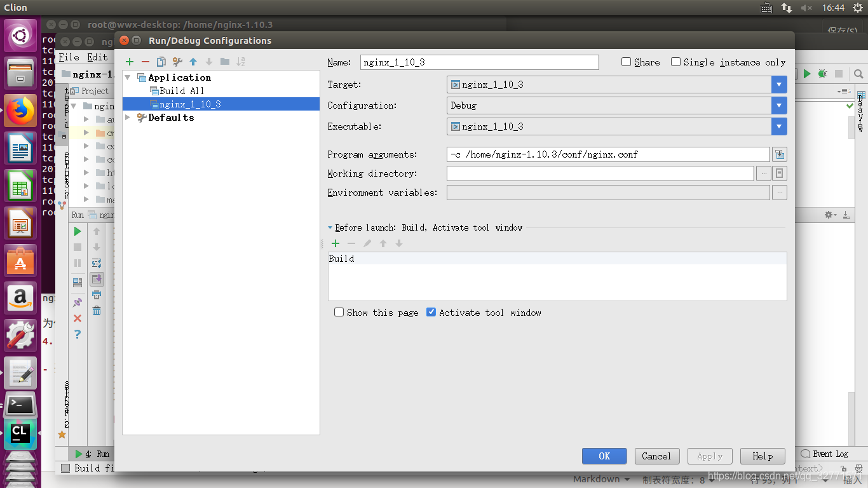Click the OK button
Screen dimensions: 868x488
(x=604, y=456)
